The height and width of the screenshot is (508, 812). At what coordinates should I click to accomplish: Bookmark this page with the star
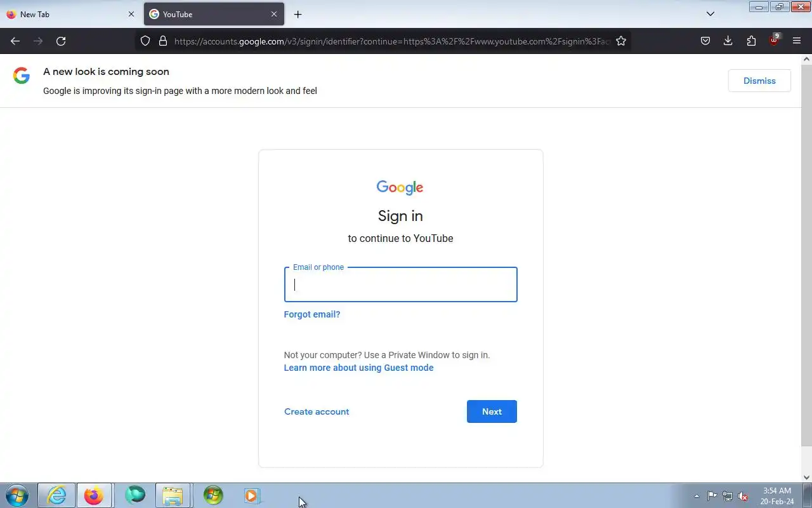point(621,41)
